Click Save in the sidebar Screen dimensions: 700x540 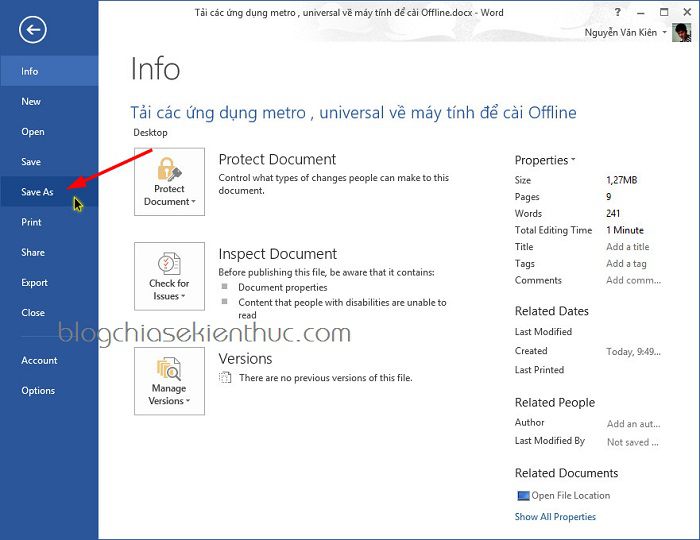pos(49,162)
